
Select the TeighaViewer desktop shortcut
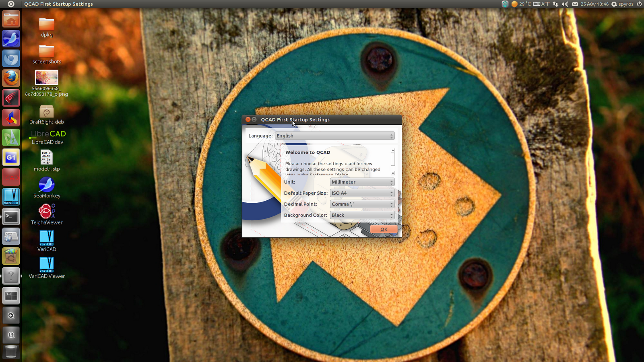point(47,214)
